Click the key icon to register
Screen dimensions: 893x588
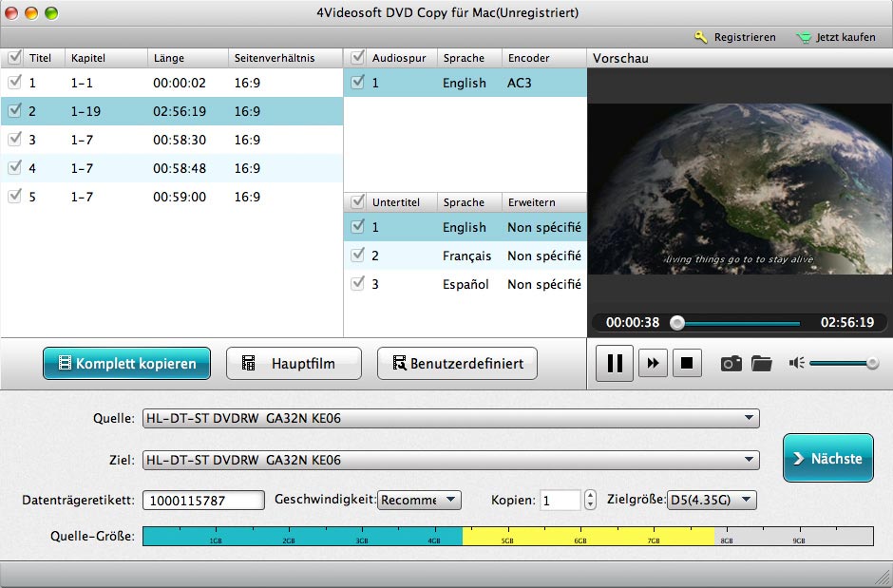[701, 37]
